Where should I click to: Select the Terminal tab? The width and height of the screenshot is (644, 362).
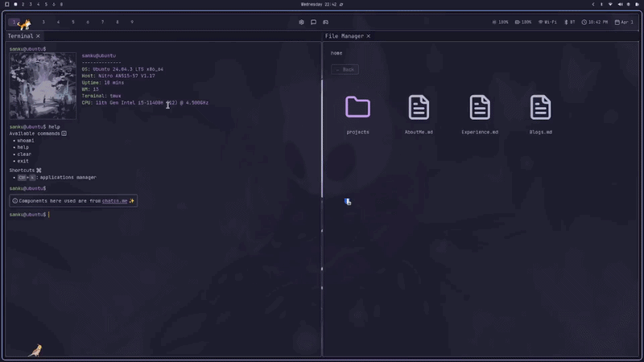(x=21, y=36)
